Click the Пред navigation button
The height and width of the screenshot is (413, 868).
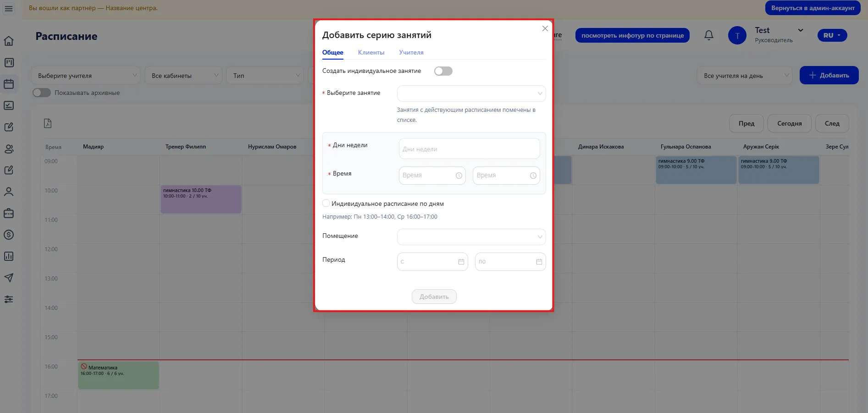coord(746,123)
